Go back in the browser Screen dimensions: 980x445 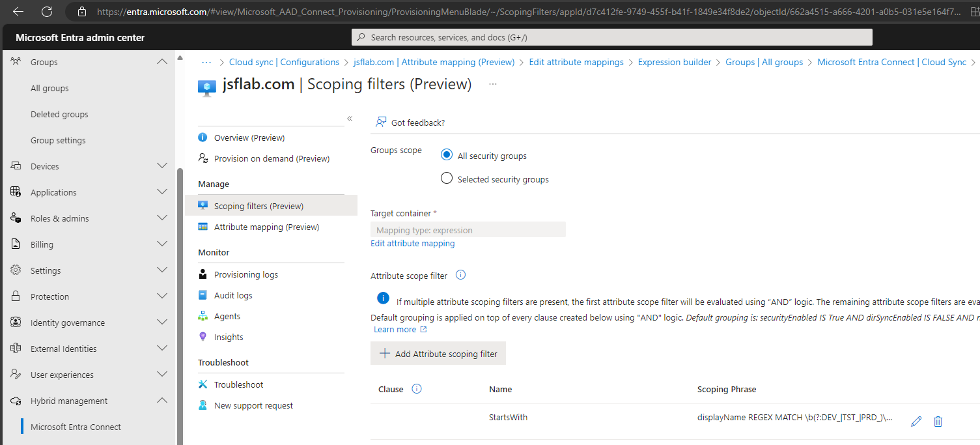(x=18, y=12)
